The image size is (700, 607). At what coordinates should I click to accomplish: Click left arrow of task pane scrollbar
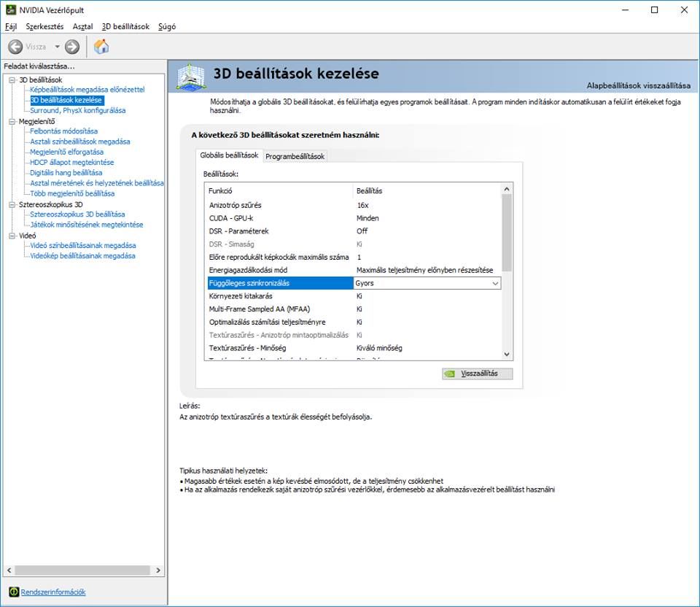[9, 571]
